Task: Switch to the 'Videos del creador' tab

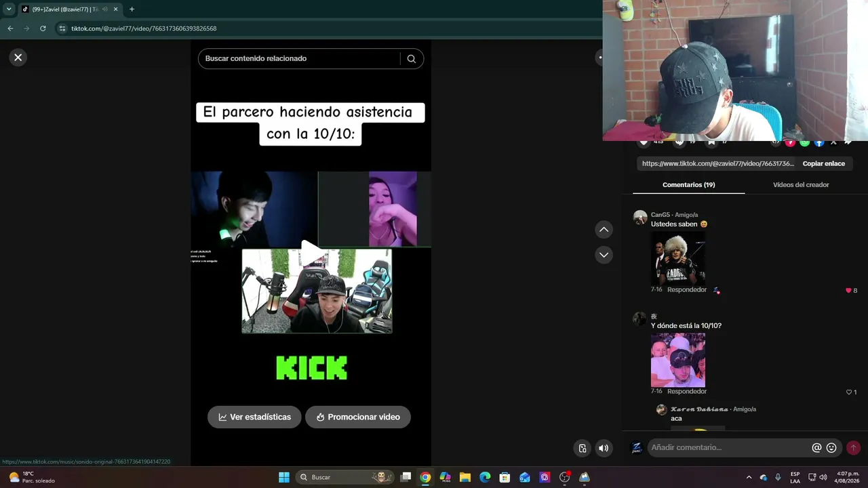Action: (x=801, y=185)
